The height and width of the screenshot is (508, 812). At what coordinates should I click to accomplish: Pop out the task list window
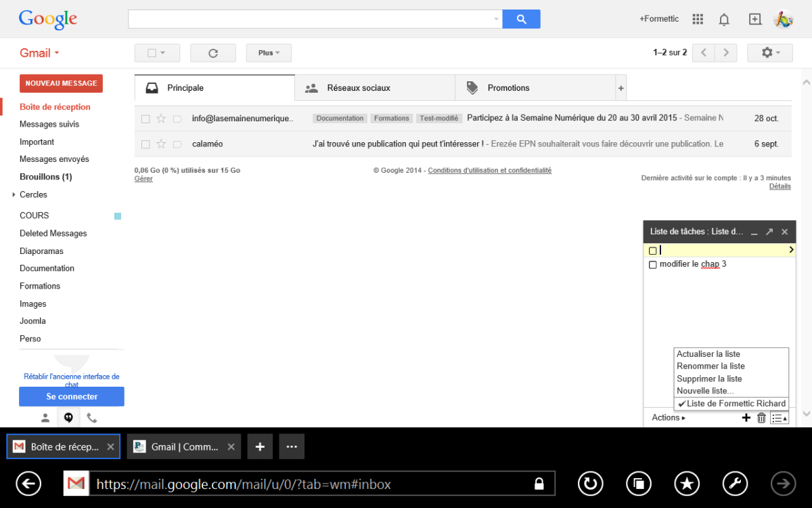[x=769, y=232]
